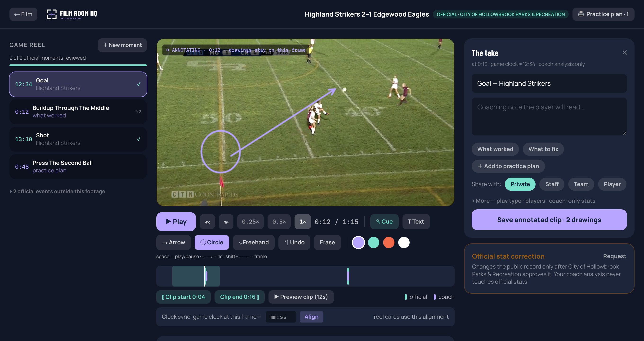Choose the Arrow drawing tool
Viewport: 644px width, 341px height.
click(x=174, y=242)
